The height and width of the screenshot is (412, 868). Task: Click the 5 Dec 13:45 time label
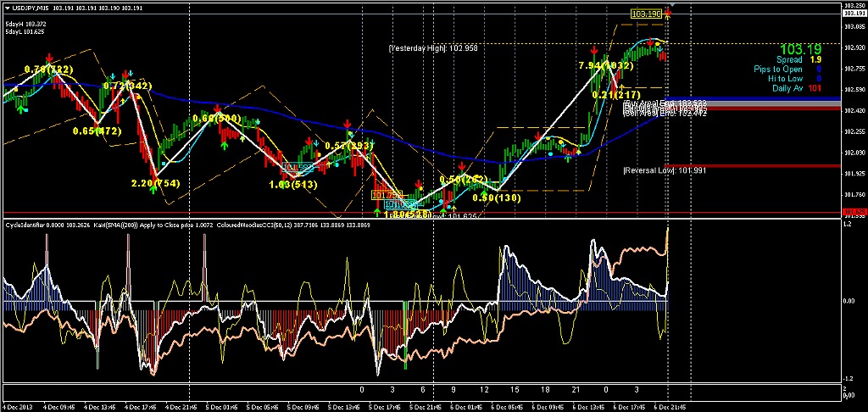[x=343, y=407]
